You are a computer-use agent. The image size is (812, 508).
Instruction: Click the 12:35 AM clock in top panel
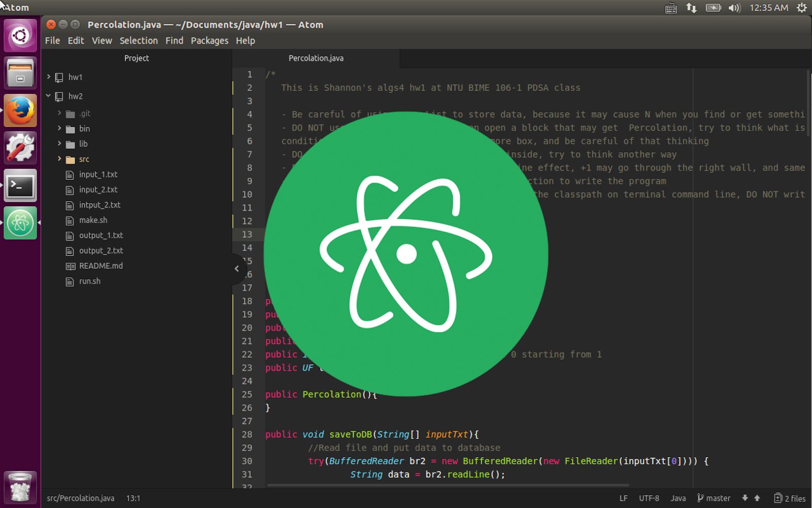point(769,8)
